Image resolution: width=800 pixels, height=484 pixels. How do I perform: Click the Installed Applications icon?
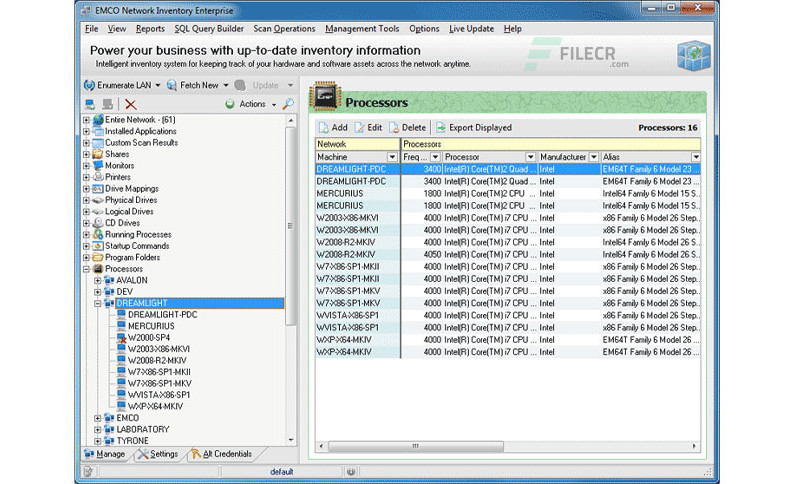98,131
